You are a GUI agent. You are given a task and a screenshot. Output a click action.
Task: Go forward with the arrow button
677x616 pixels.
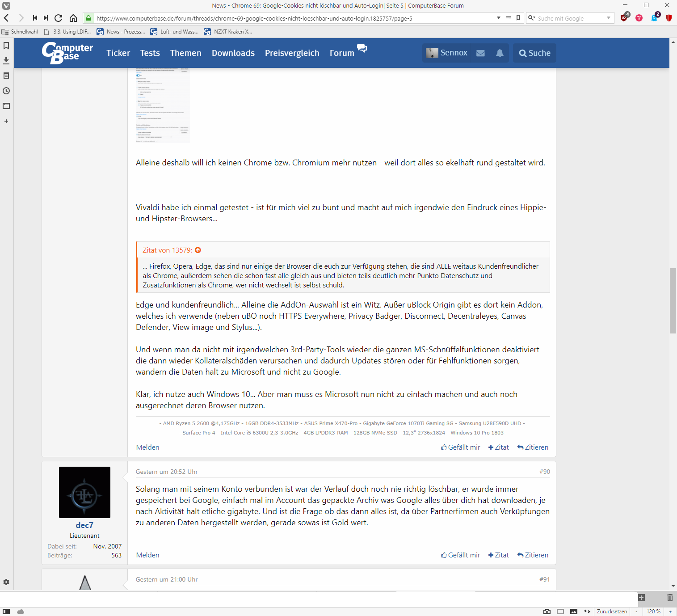[x=21, y=18]
